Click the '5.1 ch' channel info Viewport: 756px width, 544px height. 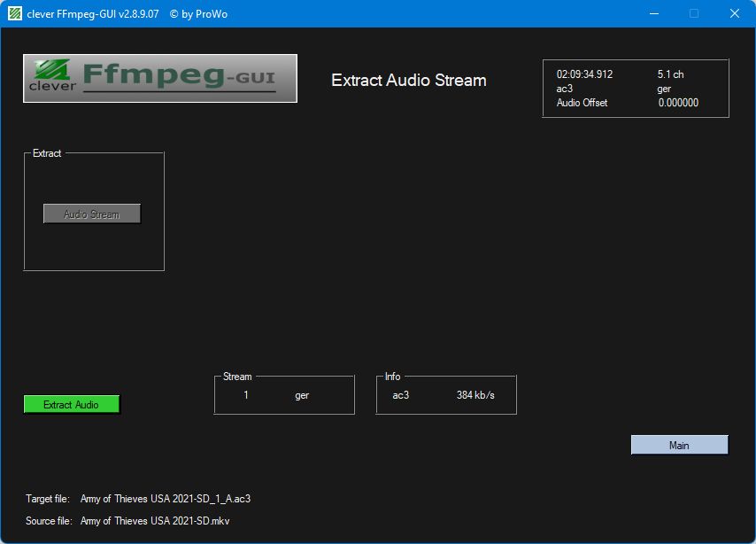pos(670,74)
